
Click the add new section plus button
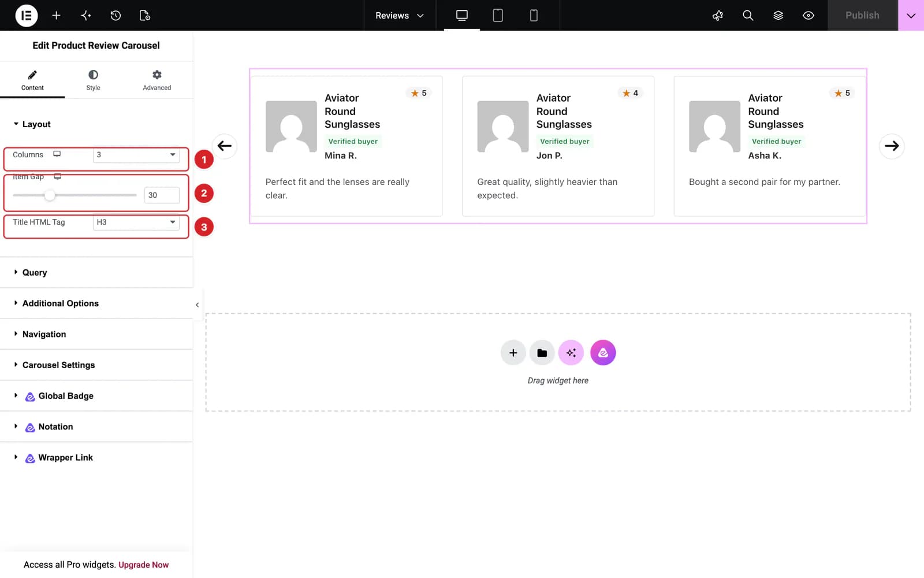coord(513,353)
